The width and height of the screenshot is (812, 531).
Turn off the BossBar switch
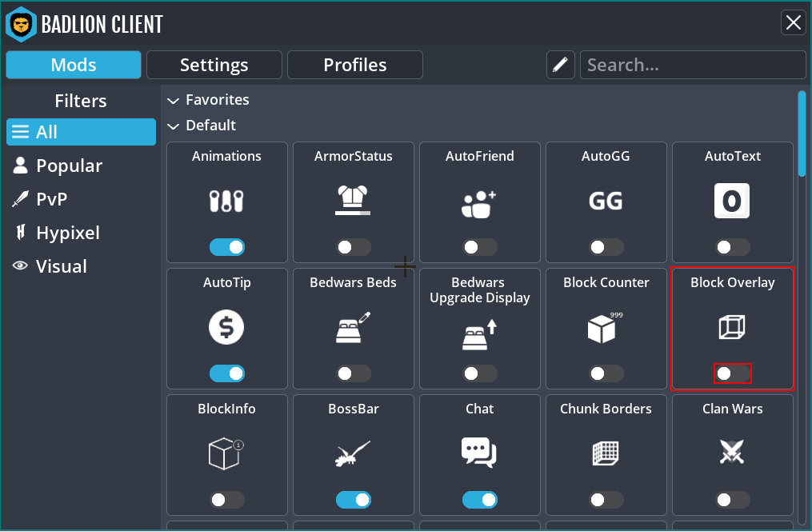pyautogui.click(x=353, y=500)
